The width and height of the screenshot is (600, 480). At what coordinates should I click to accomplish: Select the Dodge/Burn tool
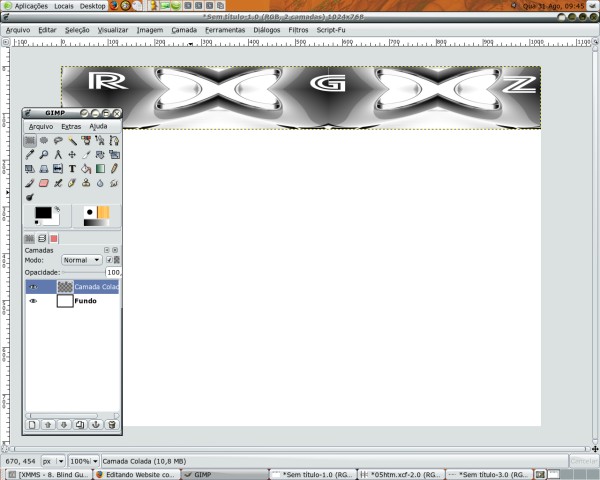(30, 197)
